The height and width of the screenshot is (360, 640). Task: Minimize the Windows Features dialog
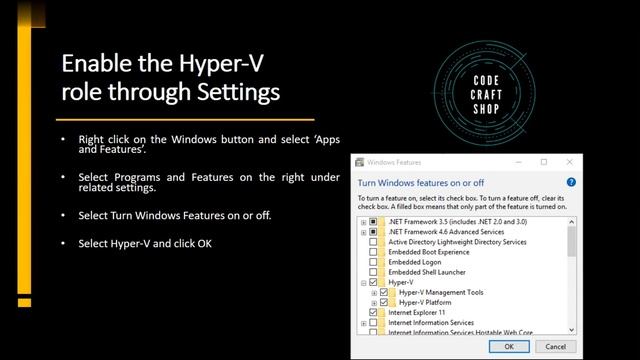point(518,162)
